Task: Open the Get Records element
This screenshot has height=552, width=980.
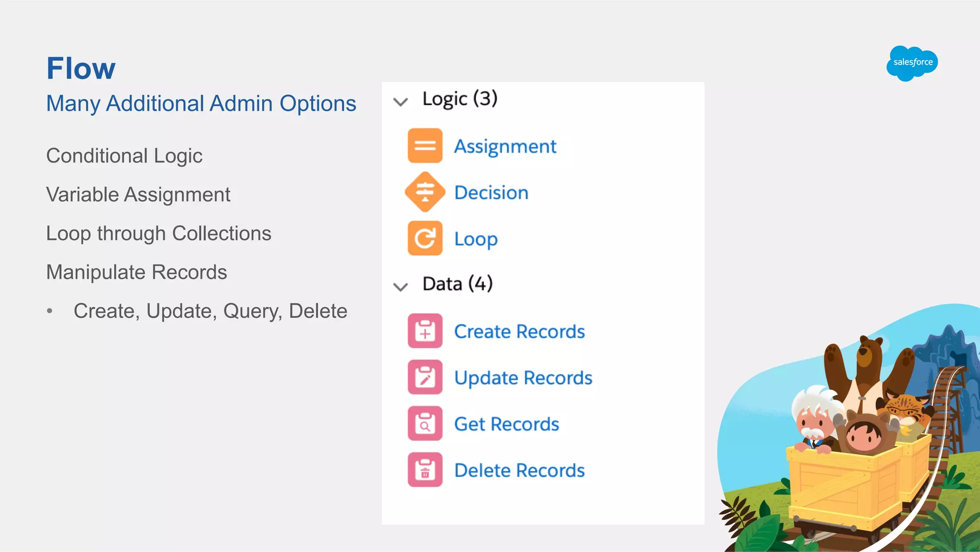Action: (507, 424)
